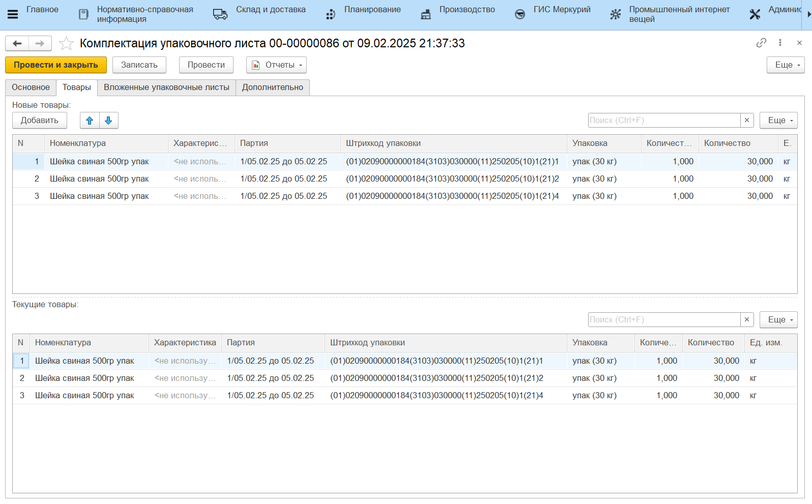This screenshot has height=504, width=812.
Task: Open the Склад и доставка section
Action: tap(270, 10)
